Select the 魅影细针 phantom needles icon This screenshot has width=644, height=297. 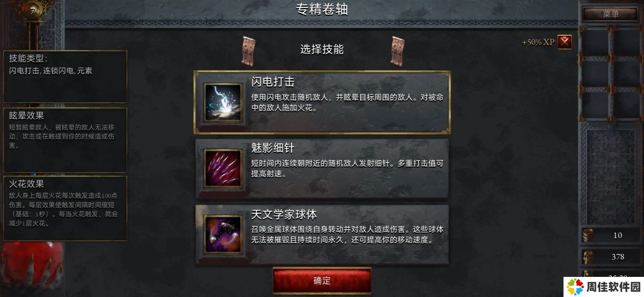point(223,168)
